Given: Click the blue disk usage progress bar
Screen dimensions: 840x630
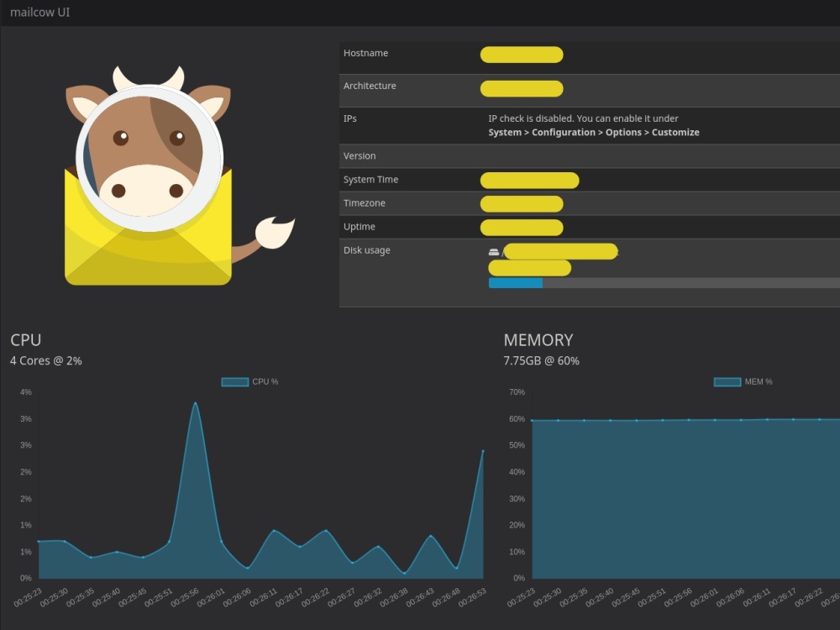Looking at the screenshot, I should click(516, 283).
